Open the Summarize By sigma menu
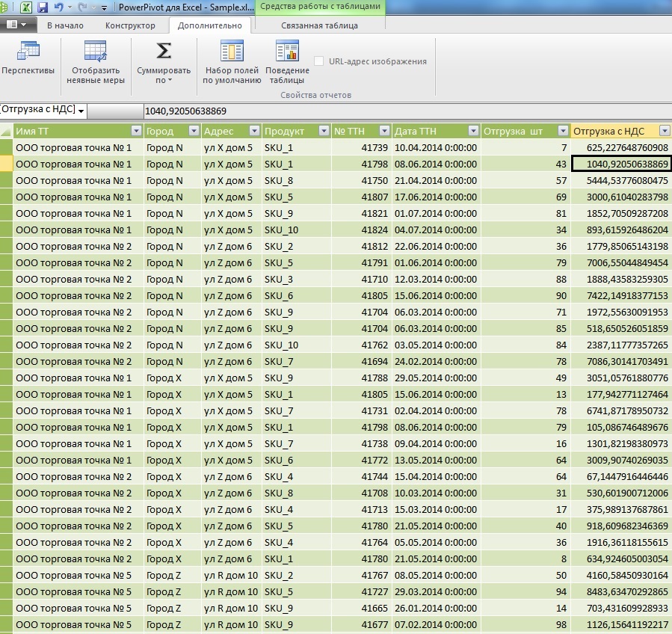The image size is (672, 634). [x=164, y=64]
